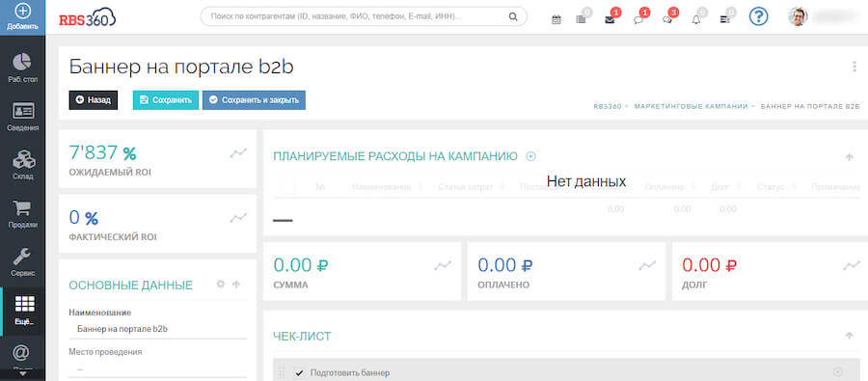Click chart icon in Сумма card
Viewport: 868px width, 381px height.
click(443, 266)
